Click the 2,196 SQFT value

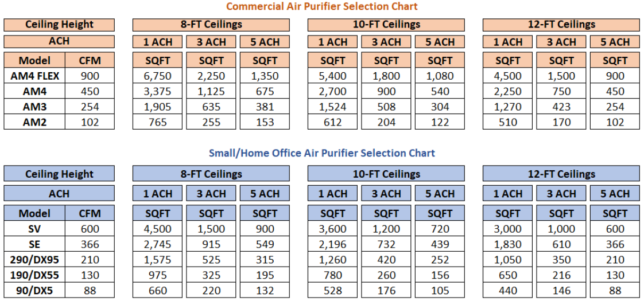point(333,244)
